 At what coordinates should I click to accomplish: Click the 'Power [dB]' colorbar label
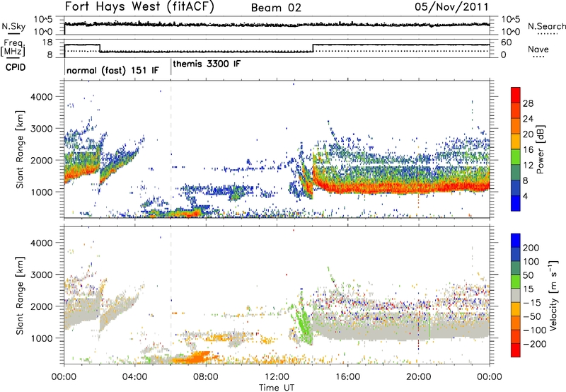click(x=540, y=149)
